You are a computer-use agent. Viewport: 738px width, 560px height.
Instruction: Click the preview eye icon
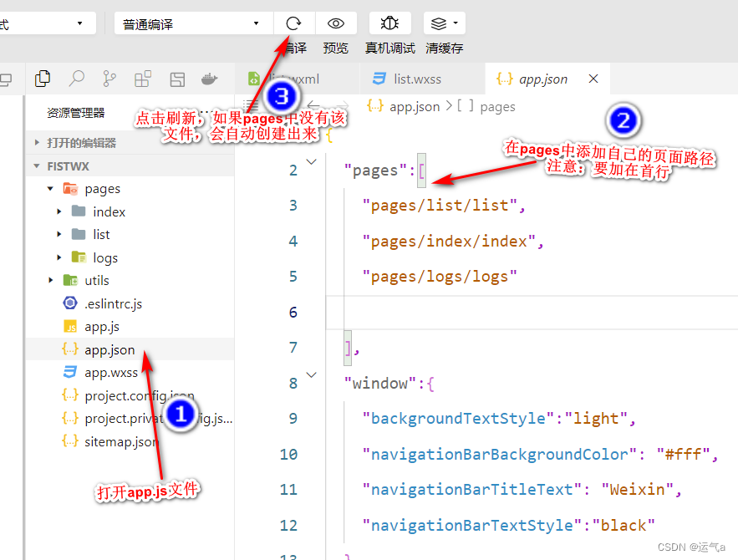[336, 23]
